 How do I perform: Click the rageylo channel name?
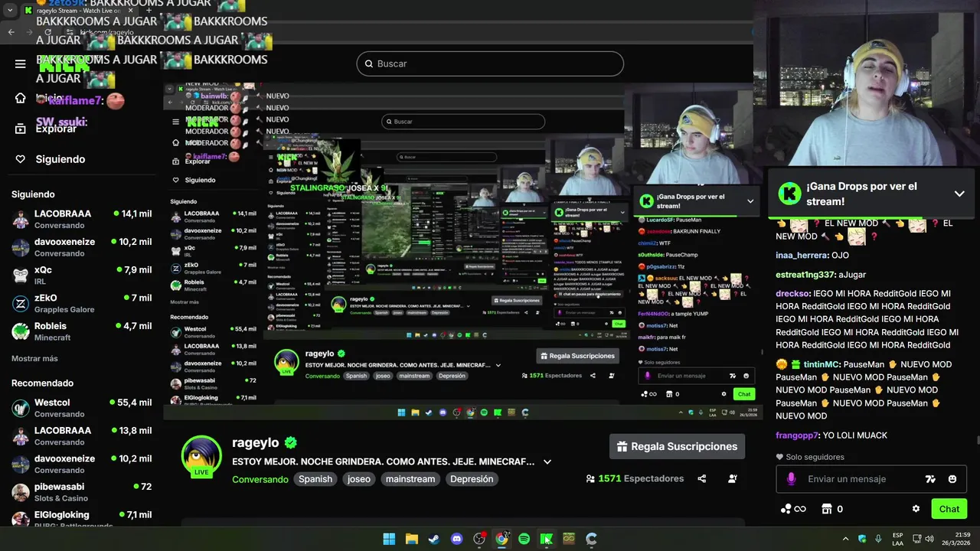(256, 442)
